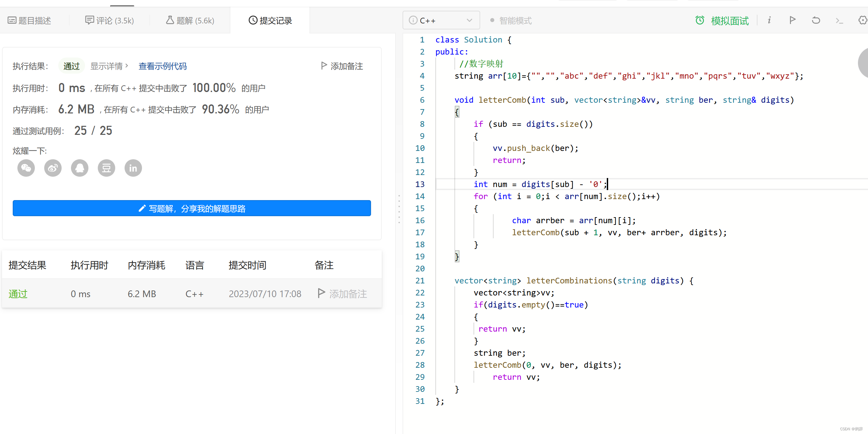
Task: Click the 25 / 25 test cases text
Action: 93,130
